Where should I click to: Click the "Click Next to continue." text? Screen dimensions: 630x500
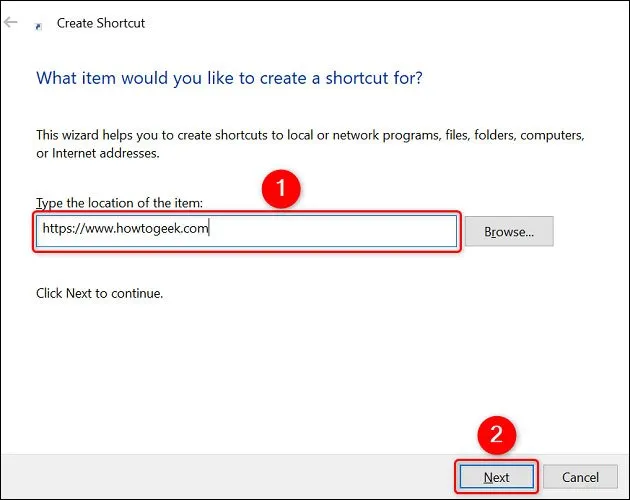[99, 293]
